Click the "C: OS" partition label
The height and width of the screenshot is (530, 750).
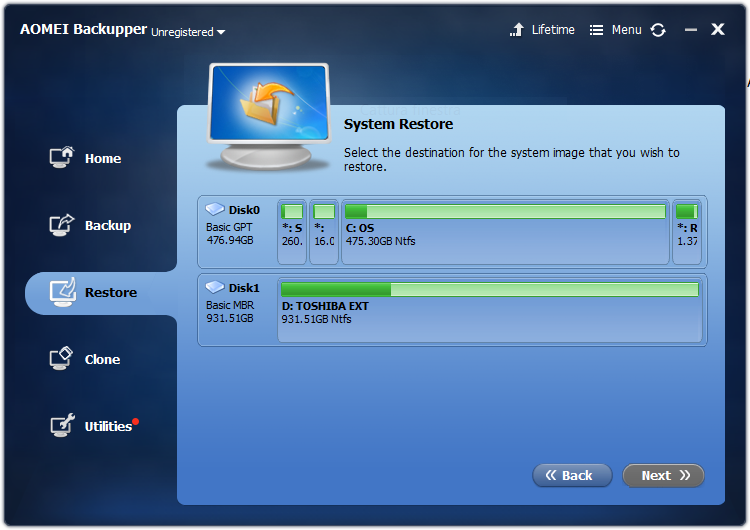360,228
